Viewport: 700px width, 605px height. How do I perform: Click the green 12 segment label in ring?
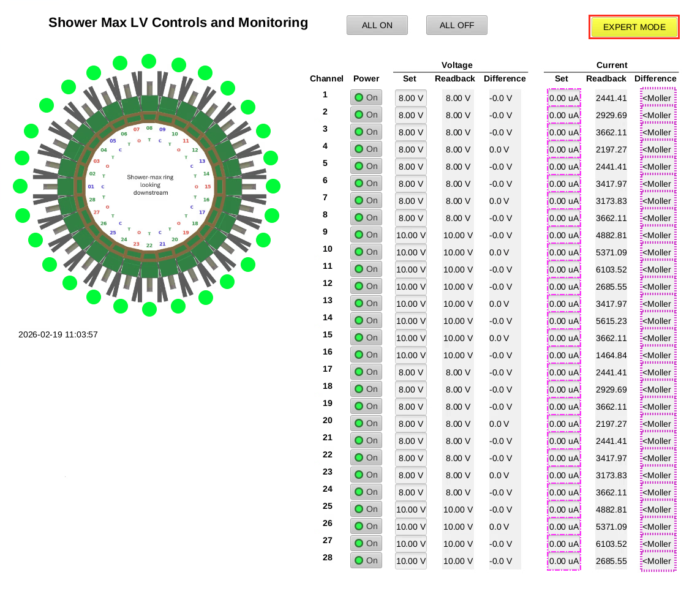[x=195, y=149]
